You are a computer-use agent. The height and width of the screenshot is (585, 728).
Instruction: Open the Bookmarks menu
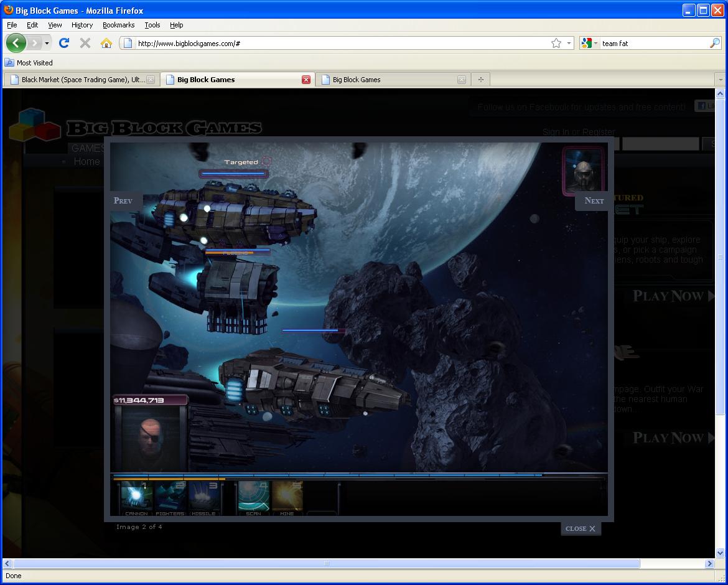click(x=118, y=25)
